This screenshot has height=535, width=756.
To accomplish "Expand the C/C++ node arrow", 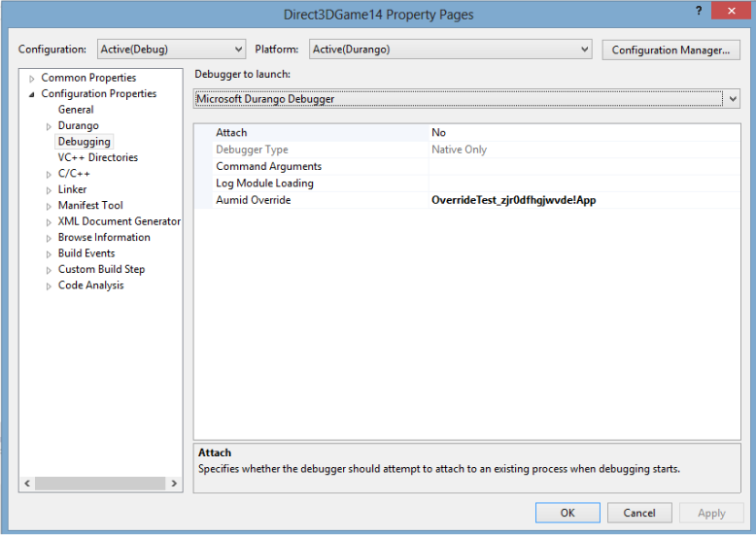I will coord(49,175).
